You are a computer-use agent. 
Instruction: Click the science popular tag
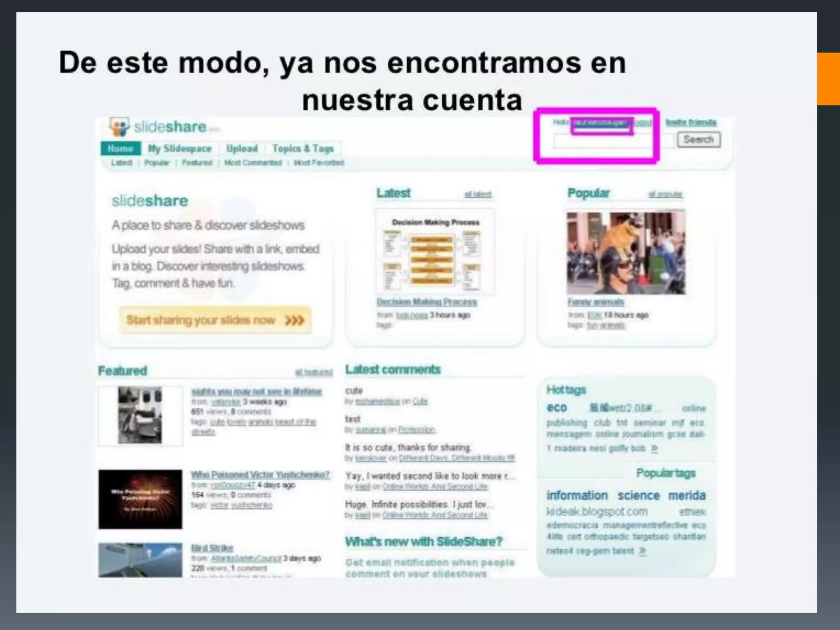[639, 495]
